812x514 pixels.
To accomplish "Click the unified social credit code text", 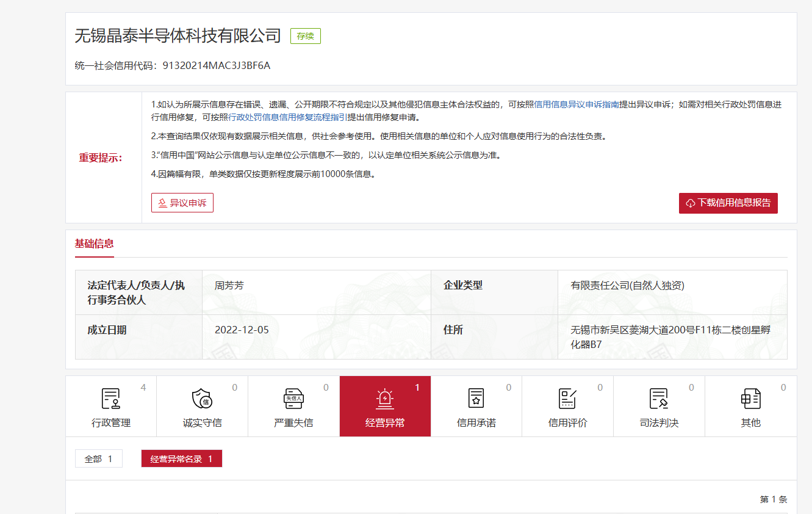I will (x=216, y=65).
